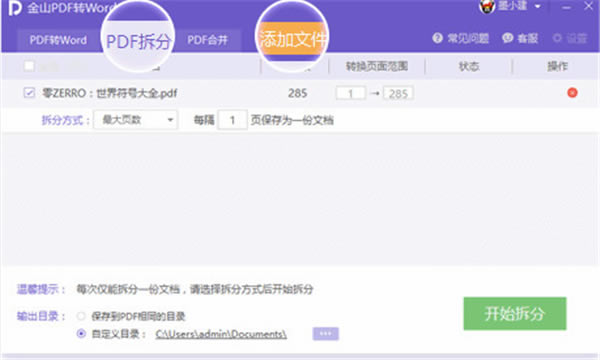Switch to the PDF拆分 tab

pyautogui.click(x=138, y=41)
